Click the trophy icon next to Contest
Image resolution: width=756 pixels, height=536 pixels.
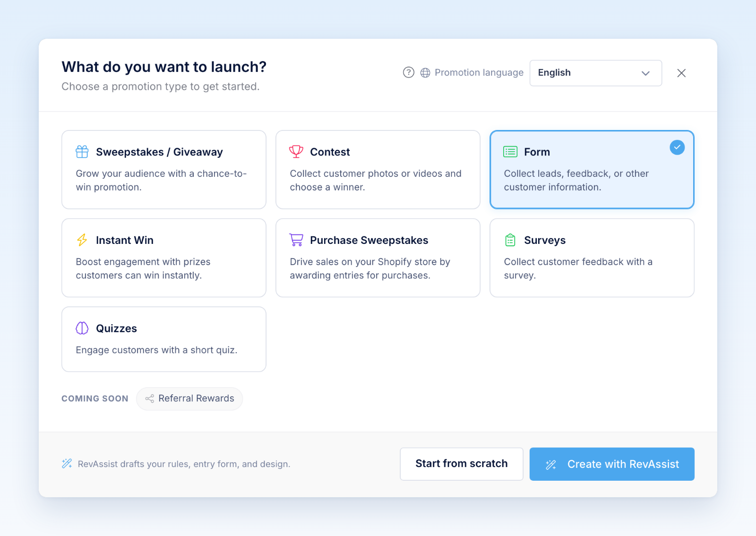pos(296,152)
